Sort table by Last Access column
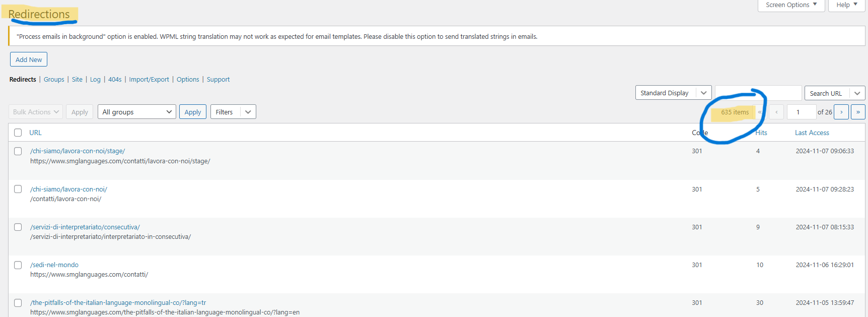868x317 pixels. click(812, 133)
